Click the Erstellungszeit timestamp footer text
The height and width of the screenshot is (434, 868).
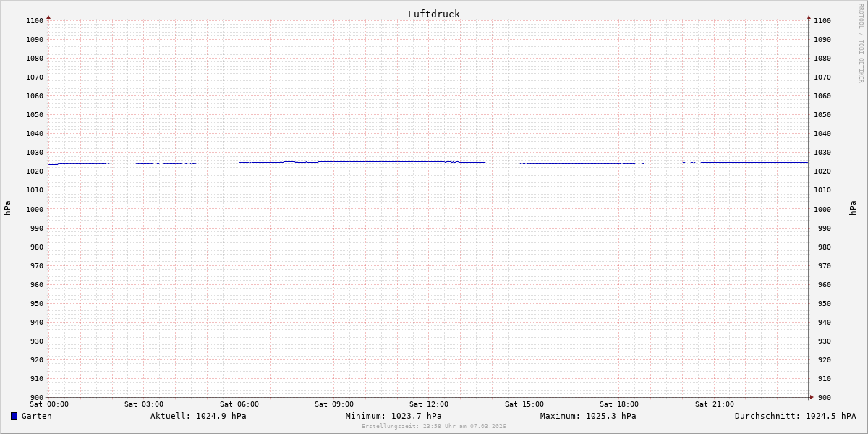click(x=434, y=427)
